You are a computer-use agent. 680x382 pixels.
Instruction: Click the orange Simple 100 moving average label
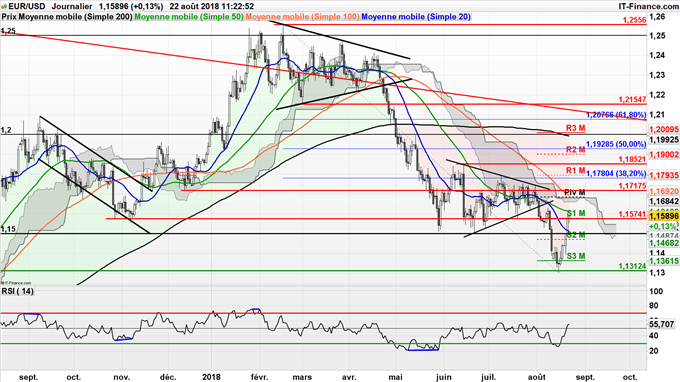point(303,17)
